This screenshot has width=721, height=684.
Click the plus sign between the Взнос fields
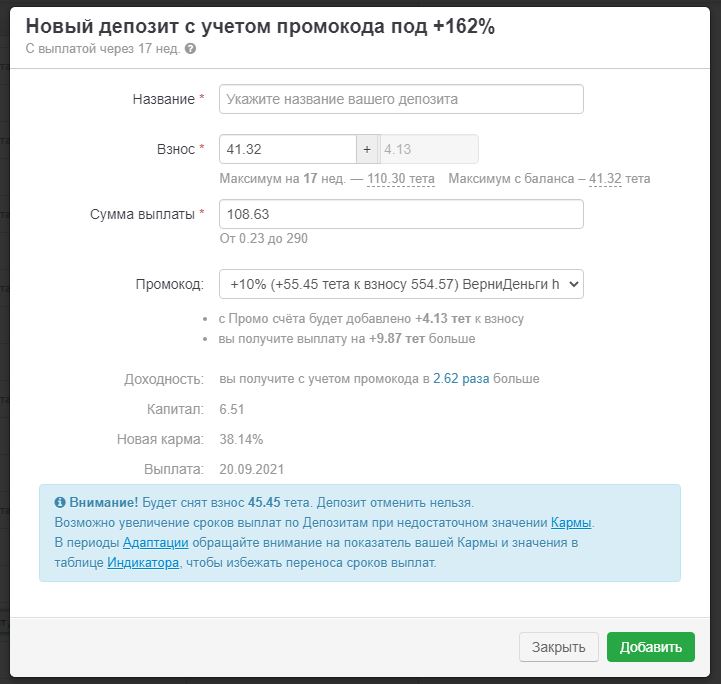[x=368, y=149]
